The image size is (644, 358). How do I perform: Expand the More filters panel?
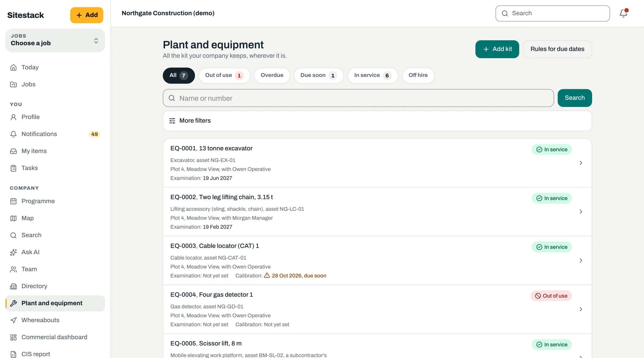[377, 121]
